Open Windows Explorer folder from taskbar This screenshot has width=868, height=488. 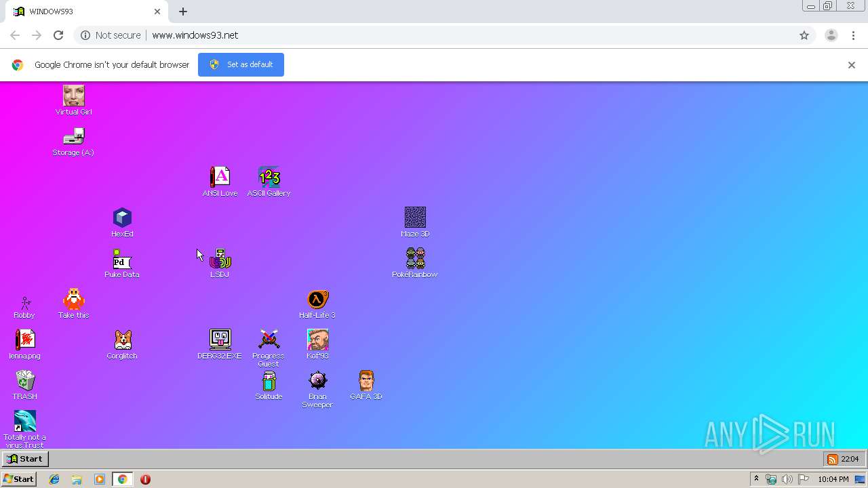(77, 479)
